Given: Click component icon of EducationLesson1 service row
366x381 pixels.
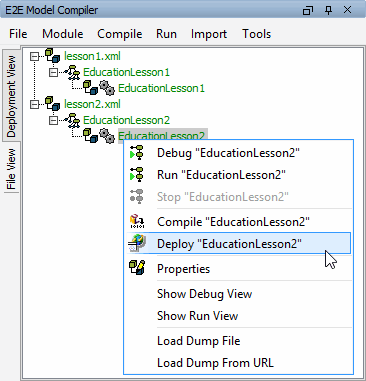Looking at the screenshot, I should point(90,87).
